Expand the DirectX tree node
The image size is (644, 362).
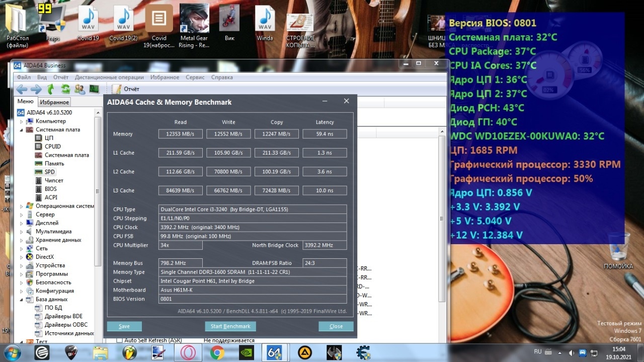(x=22, y=257)
